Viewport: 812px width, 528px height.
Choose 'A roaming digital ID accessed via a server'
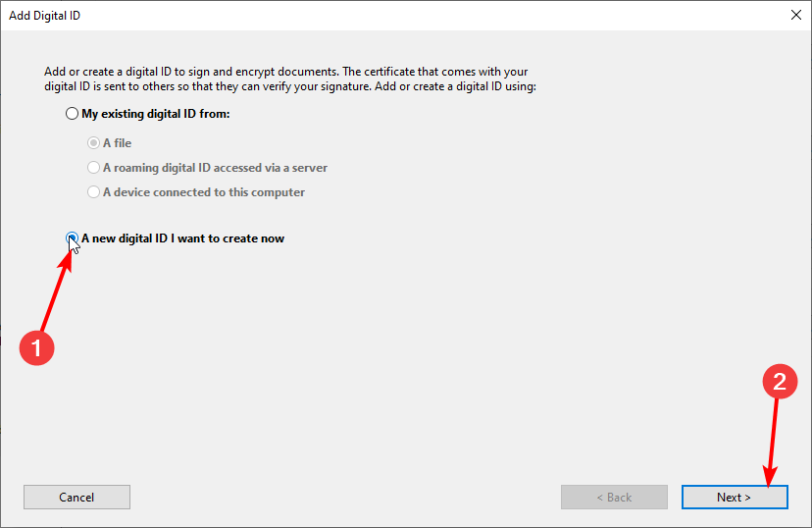pyautogui.click(x=93, y=168)
